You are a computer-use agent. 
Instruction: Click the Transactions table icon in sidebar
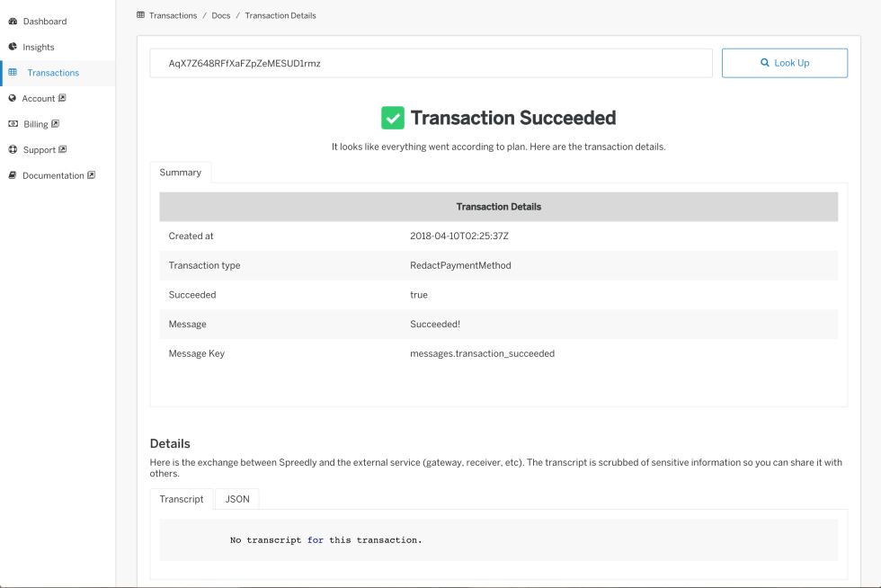click(x=13, y=73)
